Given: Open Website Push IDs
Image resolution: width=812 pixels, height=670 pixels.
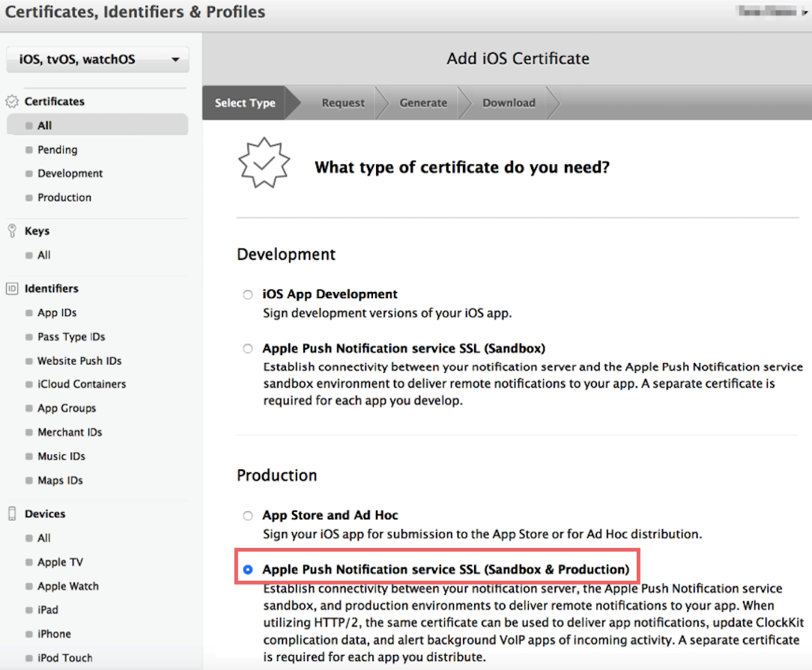Looking at the screenshot, I should pos(79,361).
